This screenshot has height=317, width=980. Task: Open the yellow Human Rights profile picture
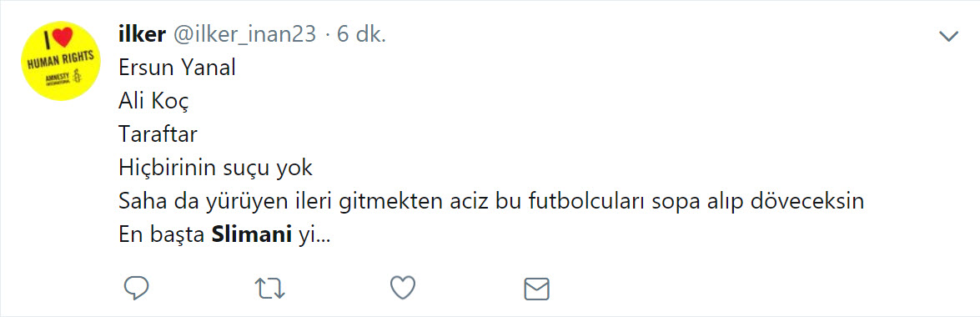(61, 61)
